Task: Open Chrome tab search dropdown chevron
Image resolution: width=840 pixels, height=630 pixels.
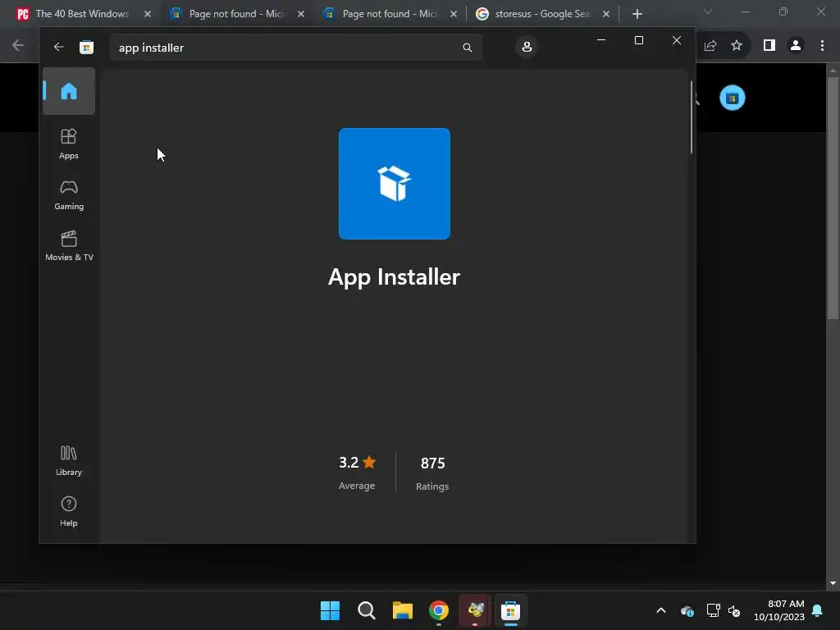Action: point(708,11)
